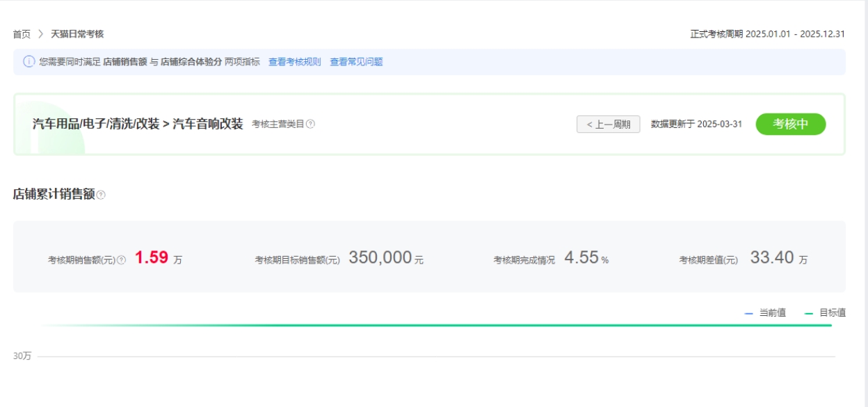
Task: Click help icon beside 考核主营类目
Action: point(311,125)
